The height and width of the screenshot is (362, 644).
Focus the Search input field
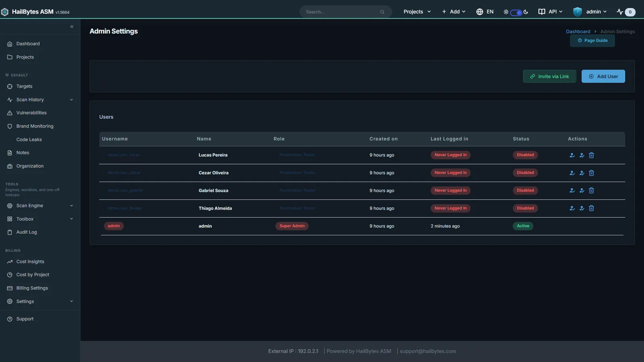[x=345, y=12]
